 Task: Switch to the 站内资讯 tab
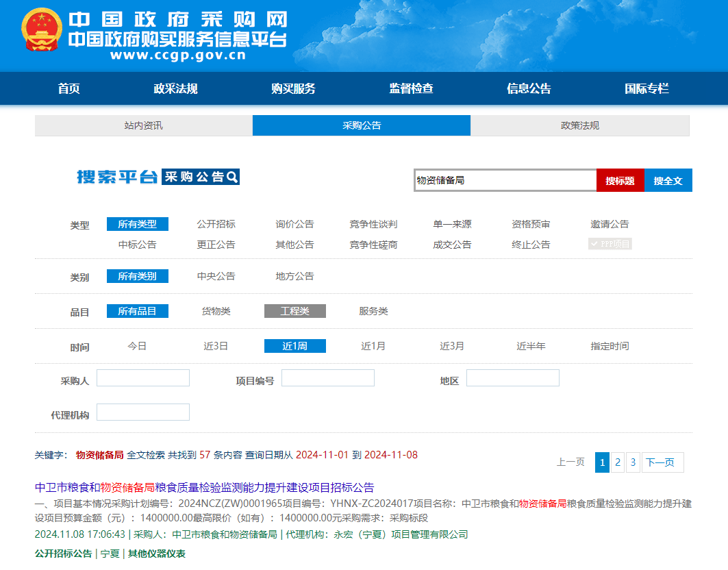tap(143, 125)
